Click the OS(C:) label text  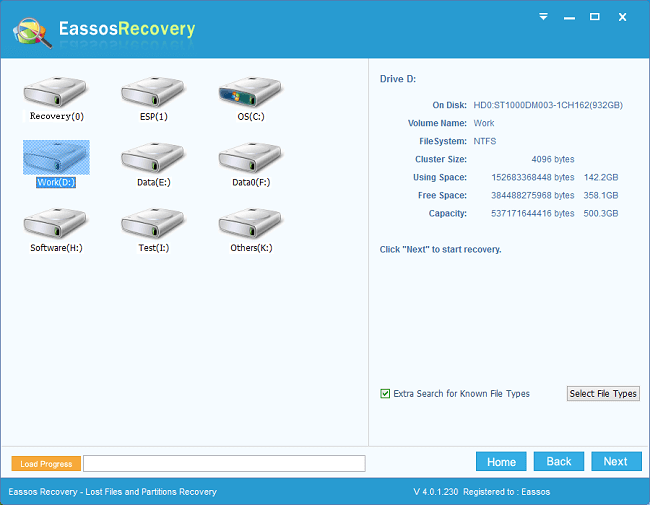[x=251, y=117]
